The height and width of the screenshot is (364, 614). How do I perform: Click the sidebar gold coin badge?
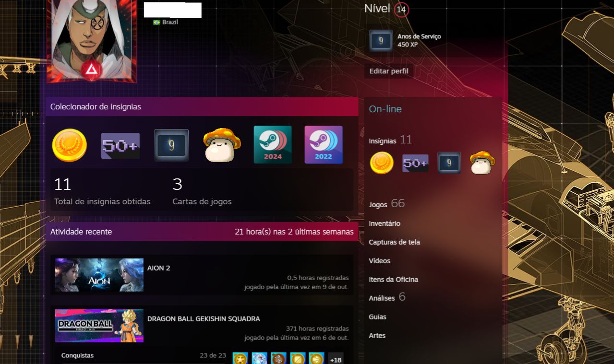382,163
